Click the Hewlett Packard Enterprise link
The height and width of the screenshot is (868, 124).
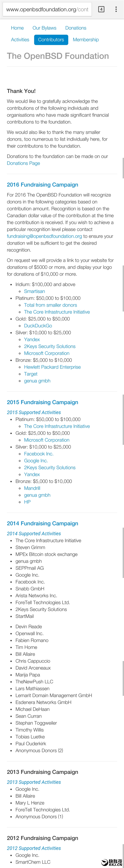(x=52, y=367)
